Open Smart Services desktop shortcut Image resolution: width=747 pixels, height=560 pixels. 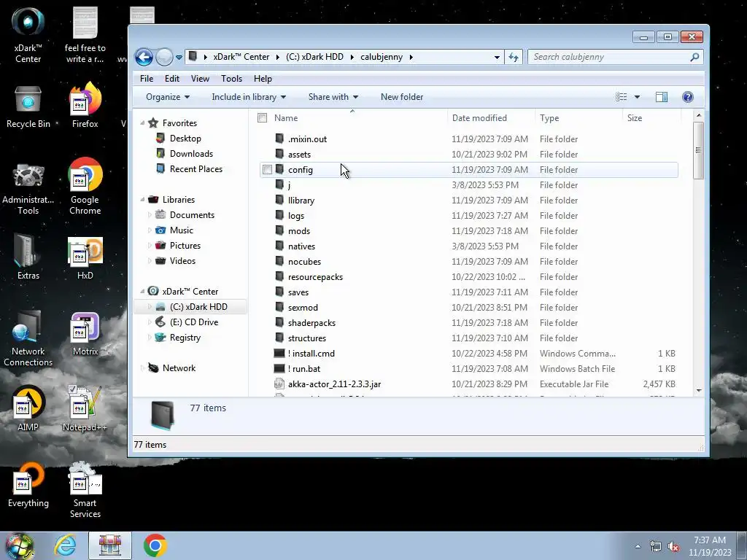85,490
